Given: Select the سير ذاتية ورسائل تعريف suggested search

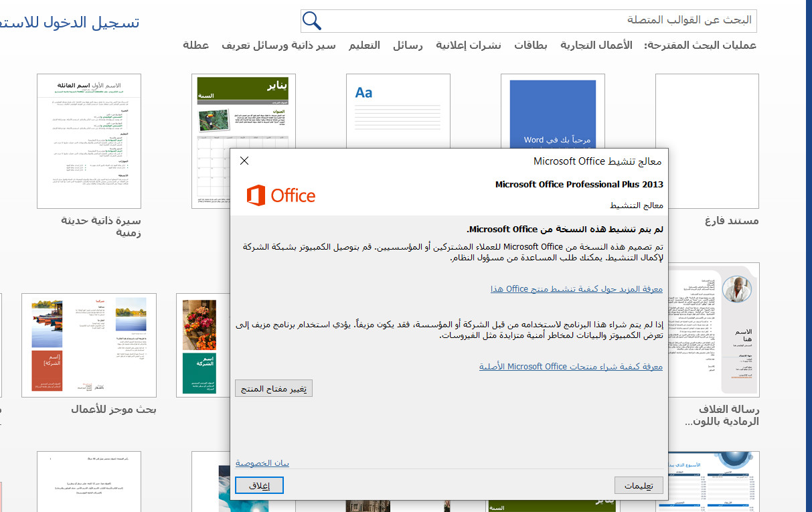Looking at the screenshot, I should tap(278, 46).
